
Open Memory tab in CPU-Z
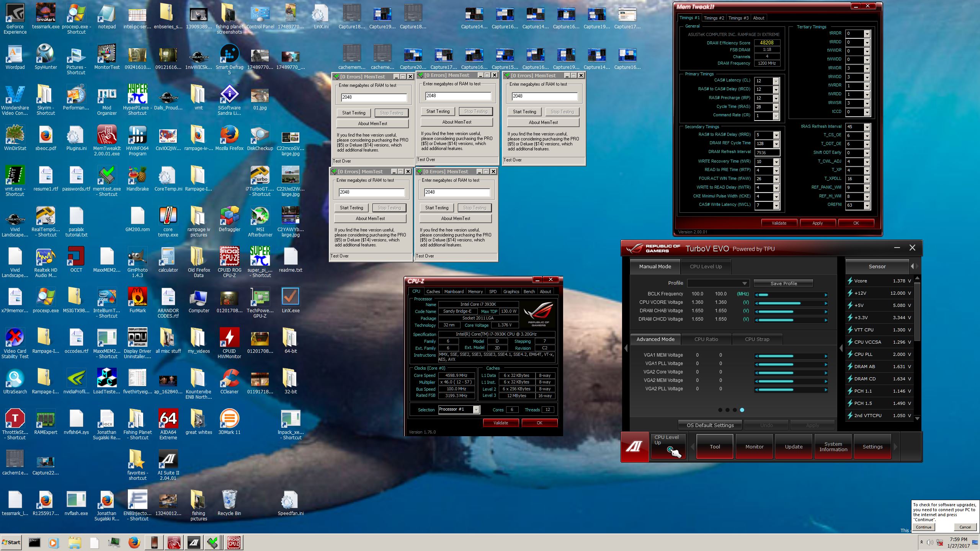[475, 292]
